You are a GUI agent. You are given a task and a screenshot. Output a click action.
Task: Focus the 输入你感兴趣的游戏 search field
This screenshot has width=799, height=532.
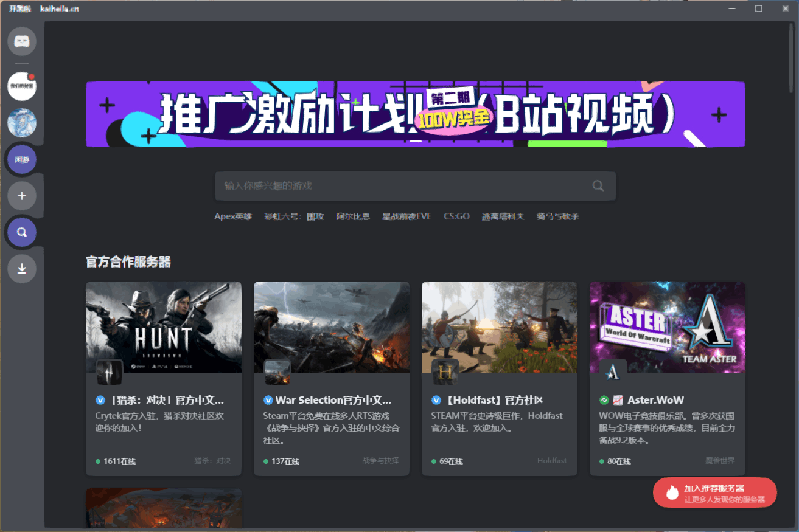click(x=416, y=186)
